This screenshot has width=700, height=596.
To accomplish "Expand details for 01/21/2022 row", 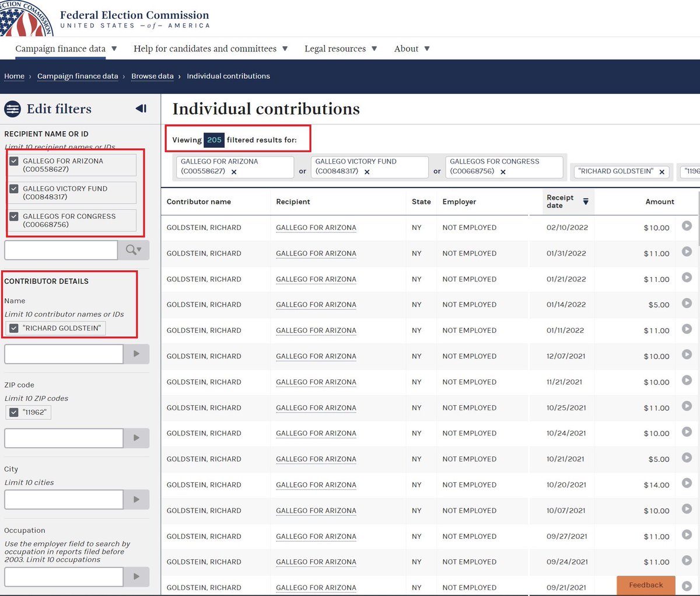I will 687,277.
